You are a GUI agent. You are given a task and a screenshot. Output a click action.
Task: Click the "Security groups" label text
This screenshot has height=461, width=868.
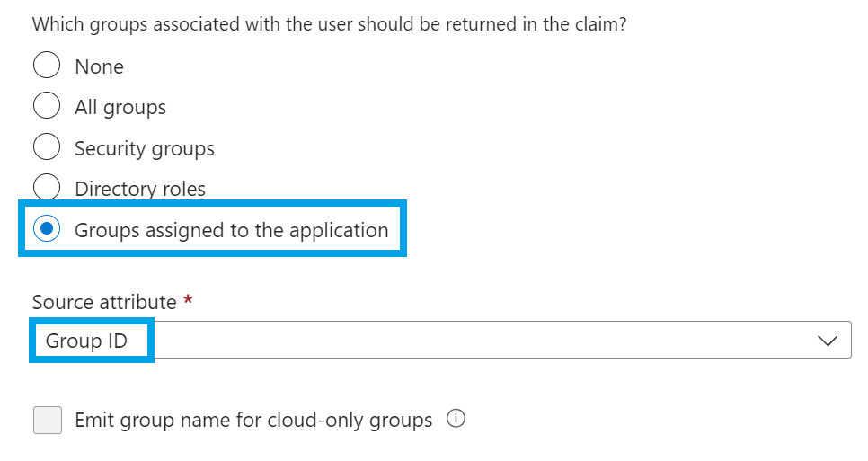[x=145, y=148]
